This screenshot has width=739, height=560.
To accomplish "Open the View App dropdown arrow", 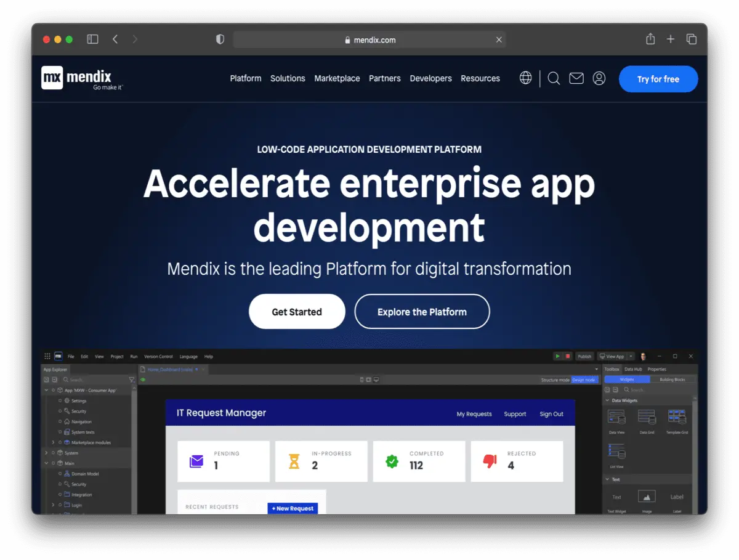I will 631,356.
